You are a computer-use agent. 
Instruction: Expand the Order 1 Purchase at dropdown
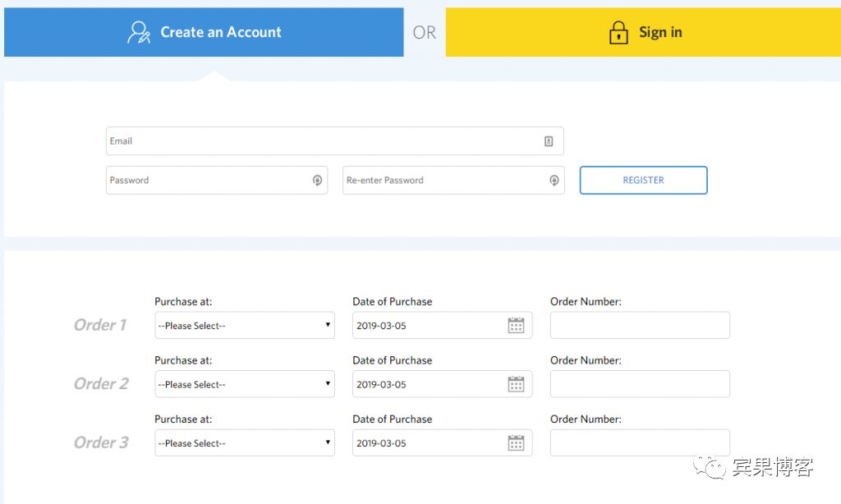(x=245, y=326)
